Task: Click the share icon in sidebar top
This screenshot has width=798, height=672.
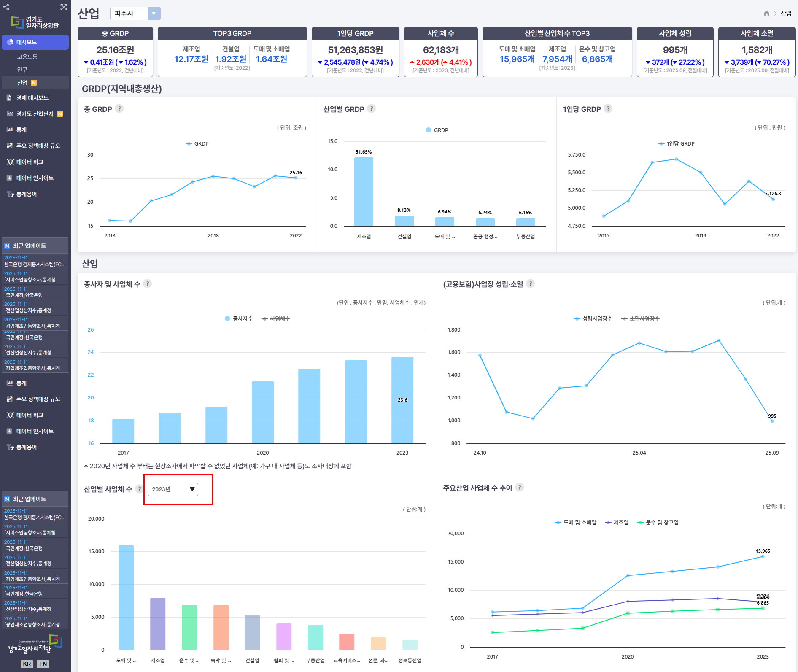Action: [6, 7]
